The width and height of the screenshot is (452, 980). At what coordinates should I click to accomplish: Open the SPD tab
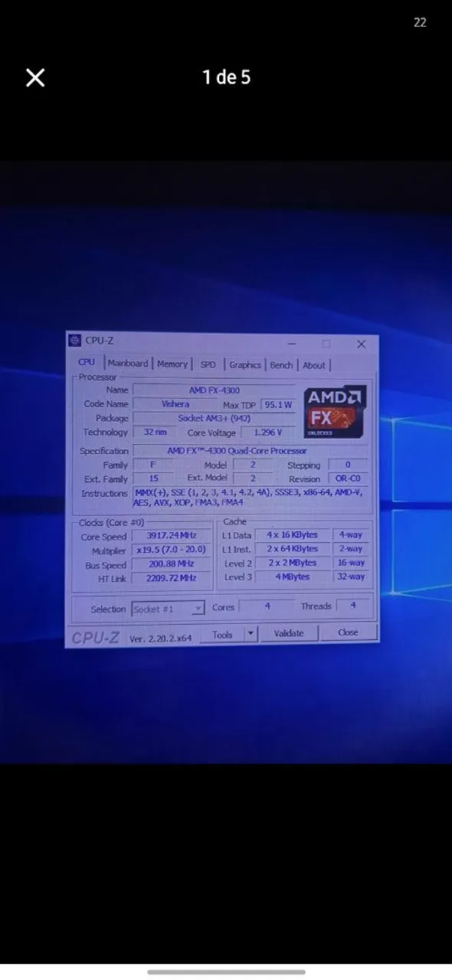208,365
